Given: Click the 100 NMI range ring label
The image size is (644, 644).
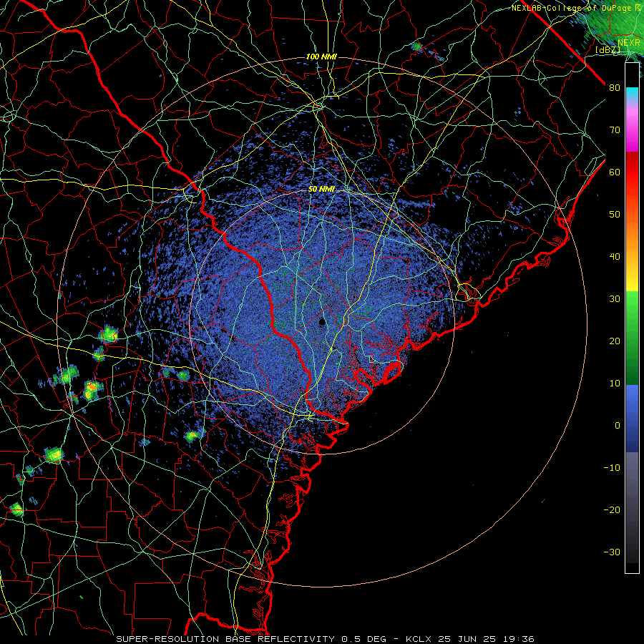Looking at the screenshot, I should 321,57.
